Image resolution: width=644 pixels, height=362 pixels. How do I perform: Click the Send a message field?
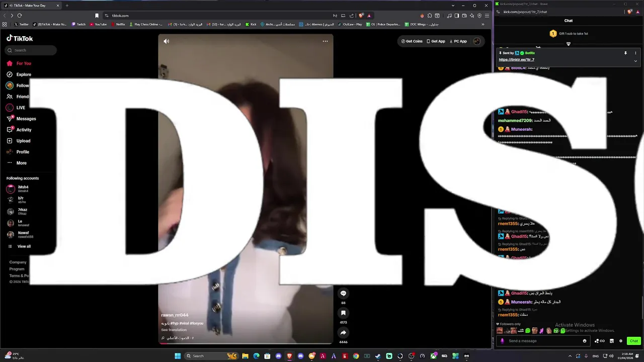[542, 341]
